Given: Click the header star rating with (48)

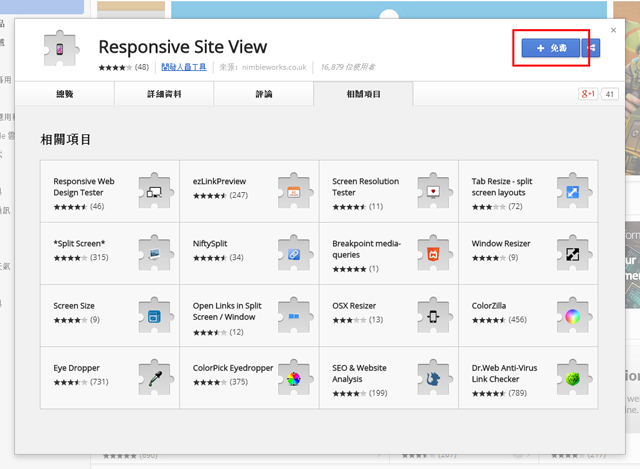Looking at the screenshot, I should pyautogui.click(x=124, y=67).
